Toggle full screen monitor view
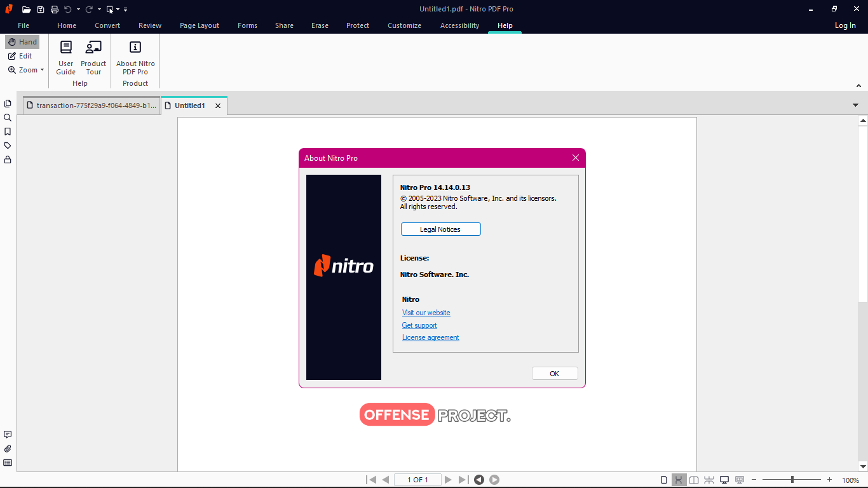 (x=724, y=480)
